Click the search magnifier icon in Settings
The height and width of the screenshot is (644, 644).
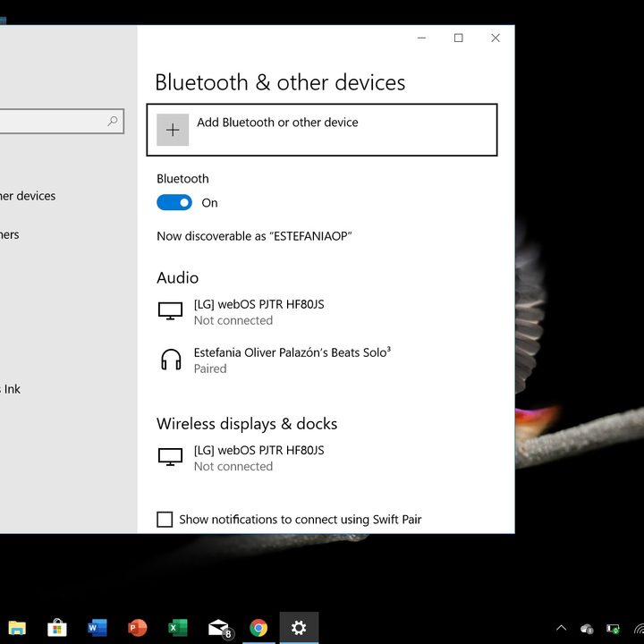(x=113, y=122)
